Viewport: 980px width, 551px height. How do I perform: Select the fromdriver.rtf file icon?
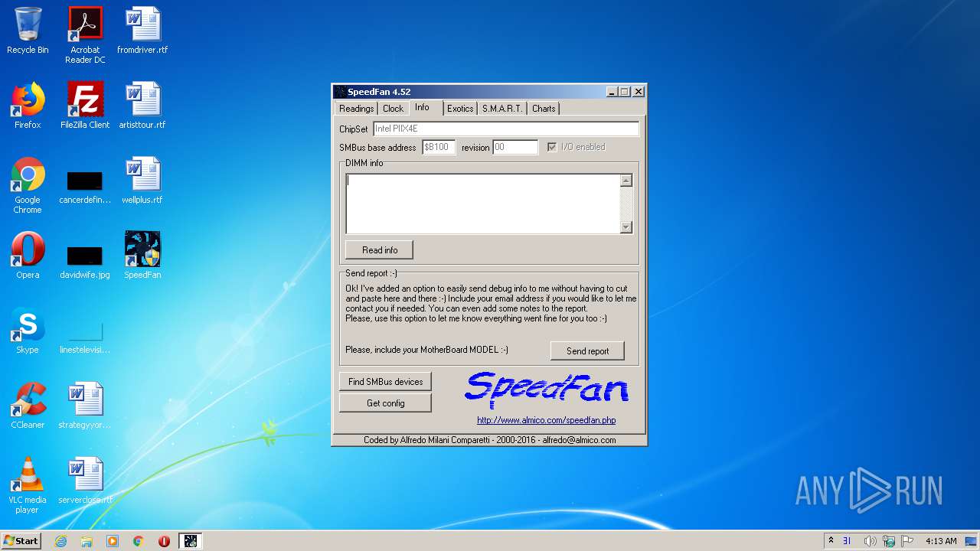[142, 31]
